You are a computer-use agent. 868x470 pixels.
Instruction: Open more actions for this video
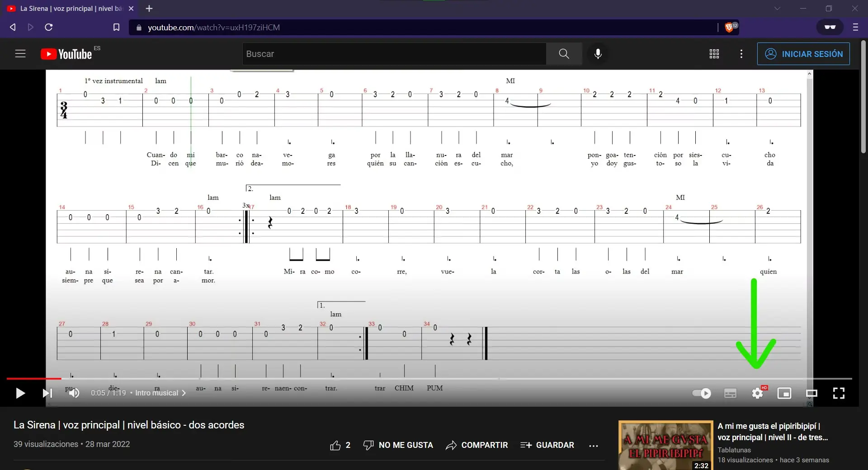coord(594,445)
